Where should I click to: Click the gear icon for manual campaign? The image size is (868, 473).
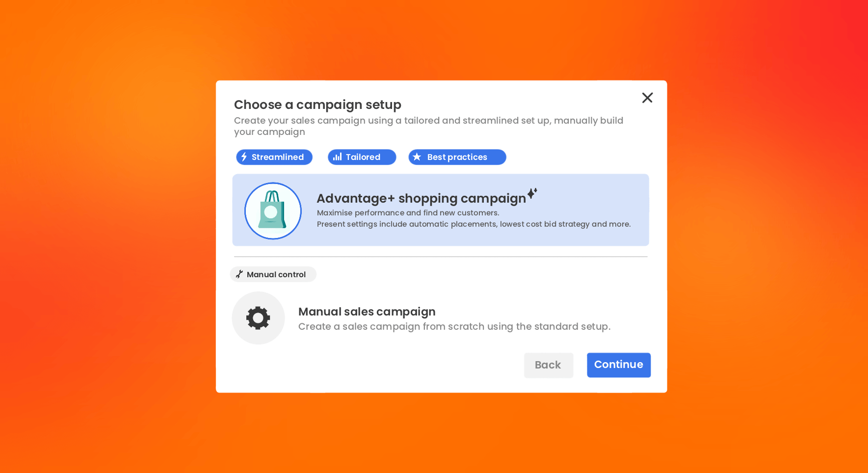(x=258, y=318)
